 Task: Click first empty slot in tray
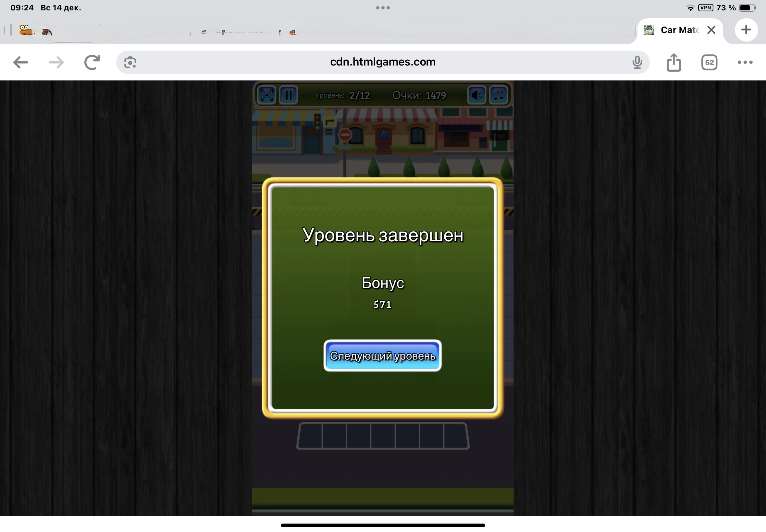pyautogui.click(x=310, y=436)
